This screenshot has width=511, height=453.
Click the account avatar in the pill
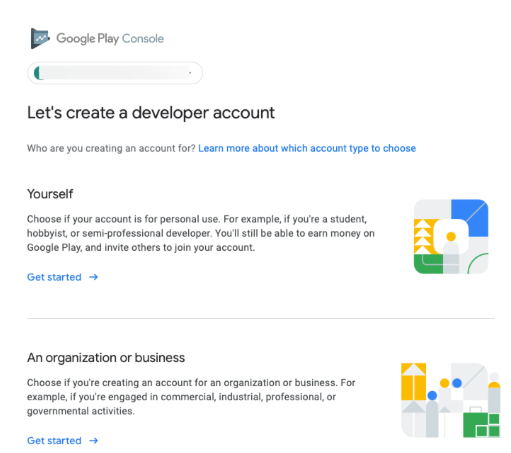(x=38, y=73)
